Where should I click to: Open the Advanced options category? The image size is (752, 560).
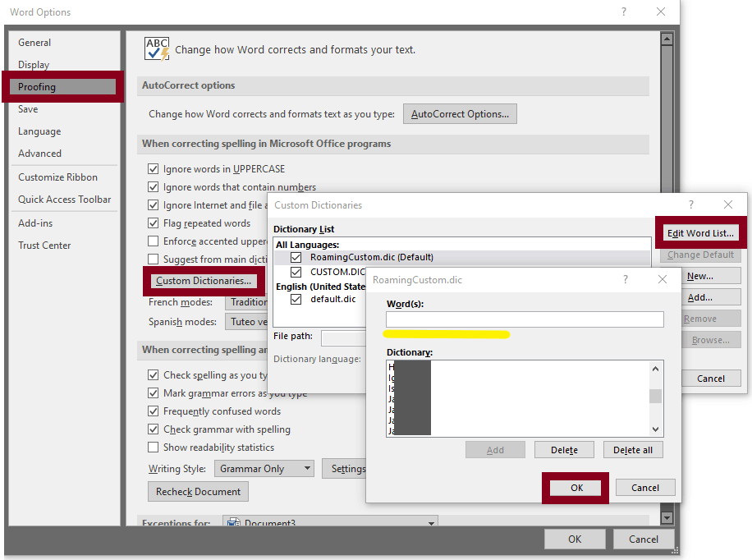(x=39, y=154)
